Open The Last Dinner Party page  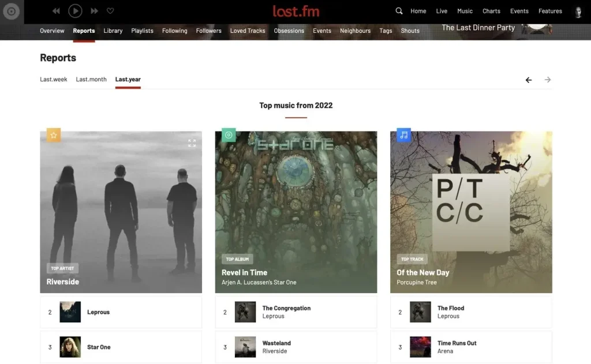click(478, 27)
